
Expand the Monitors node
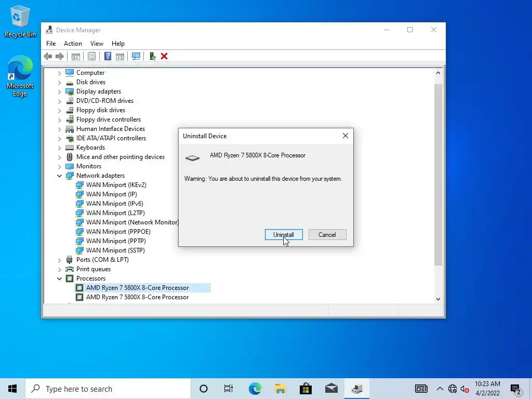point(59,167)
